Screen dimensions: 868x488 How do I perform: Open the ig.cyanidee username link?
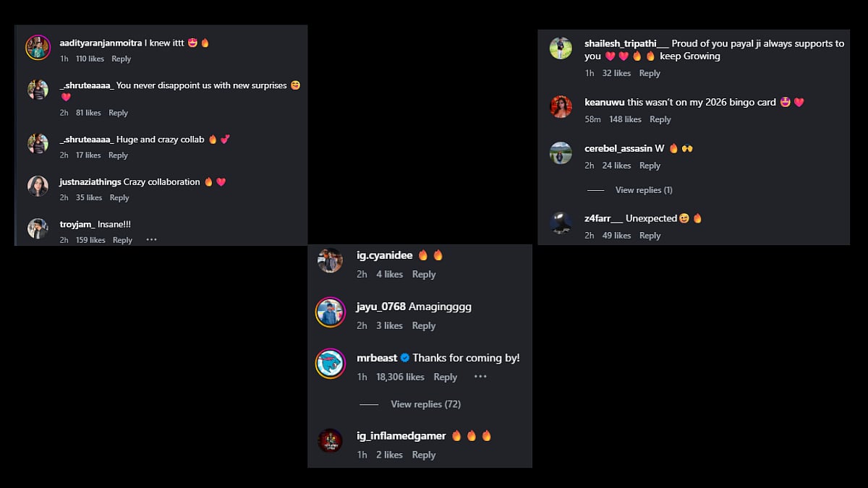(385, 255)
